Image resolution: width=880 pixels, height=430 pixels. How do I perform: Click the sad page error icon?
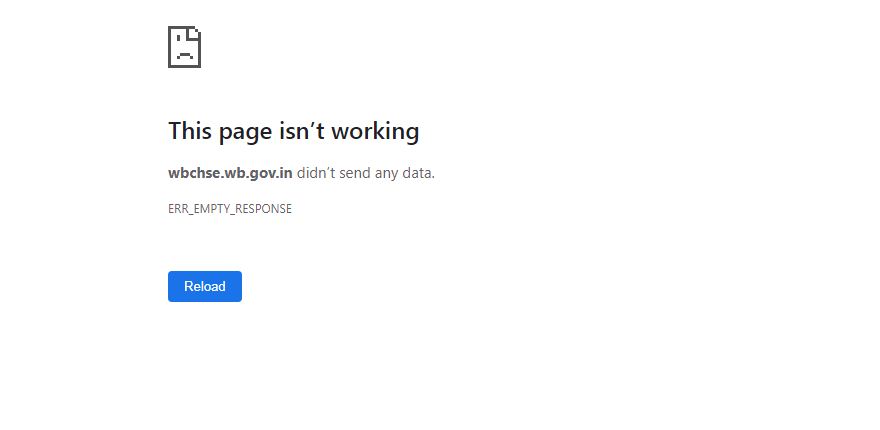click(185, 47)
